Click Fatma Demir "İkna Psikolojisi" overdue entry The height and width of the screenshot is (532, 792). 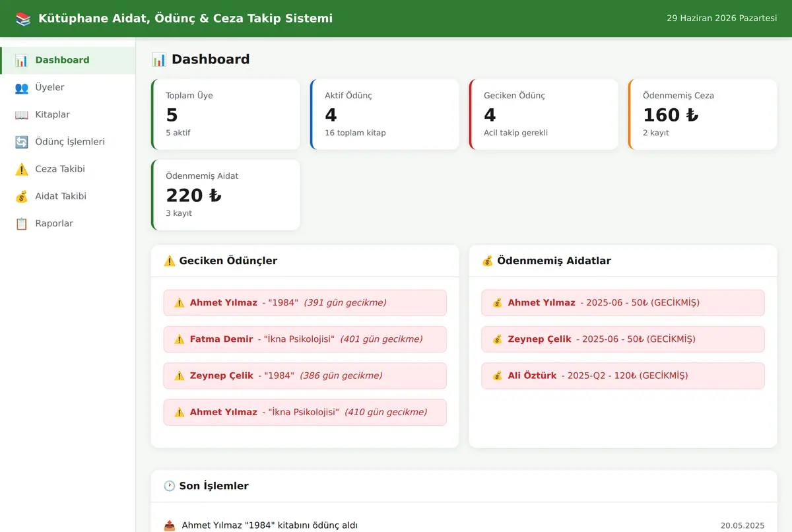[305, 339]
